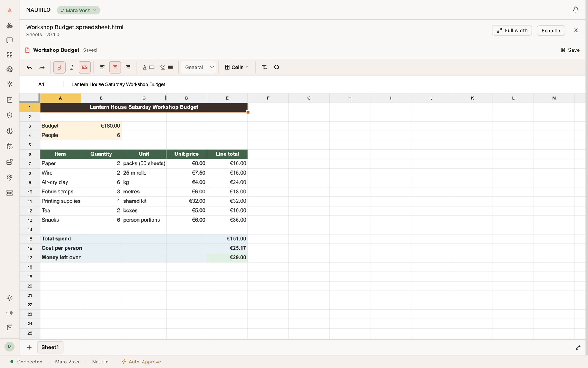The image size is (588, 368).
Task: Select the People count cell showing 6
Action: [101, 135]
